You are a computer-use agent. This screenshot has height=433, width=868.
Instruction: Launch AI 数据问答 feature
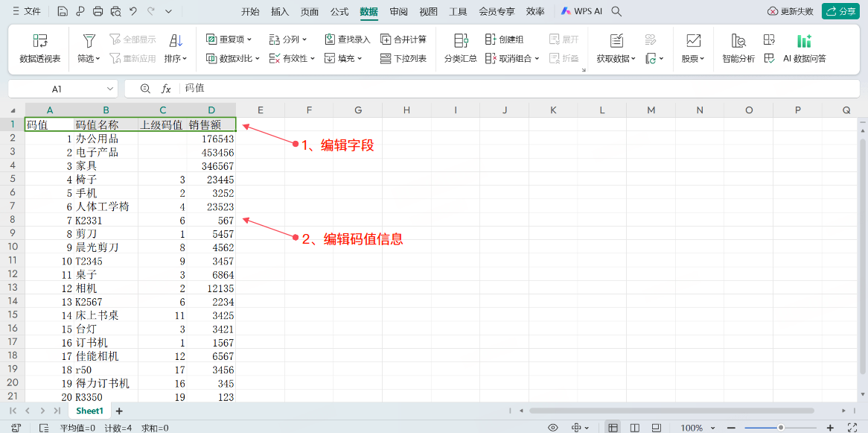point(804,48)
